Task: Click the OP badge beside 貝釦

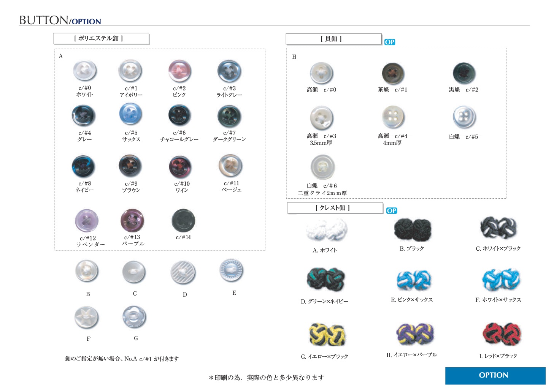Action: click(390, 42)
